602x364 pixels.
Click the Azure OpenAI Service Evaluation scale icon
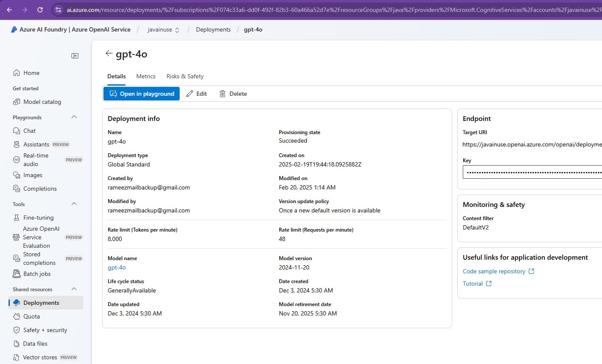16,237
